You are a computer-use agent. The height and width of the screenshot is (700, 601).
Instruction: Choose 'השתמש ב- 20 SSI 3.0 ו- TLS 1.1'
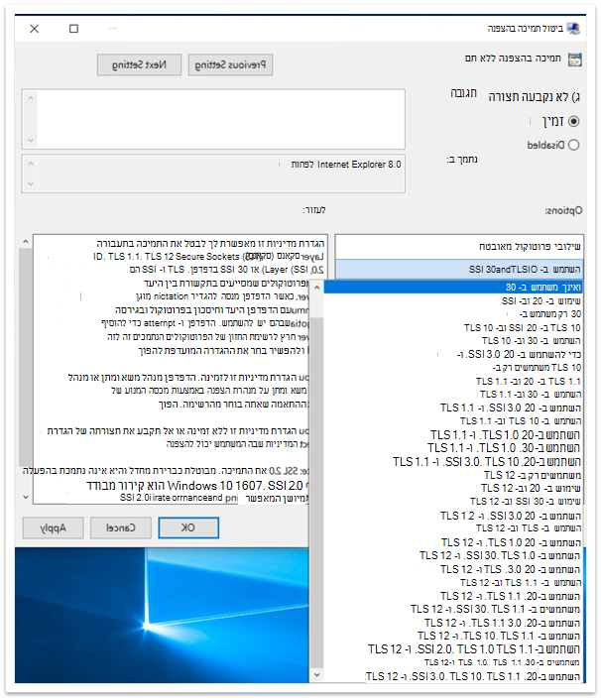point(453,408)
